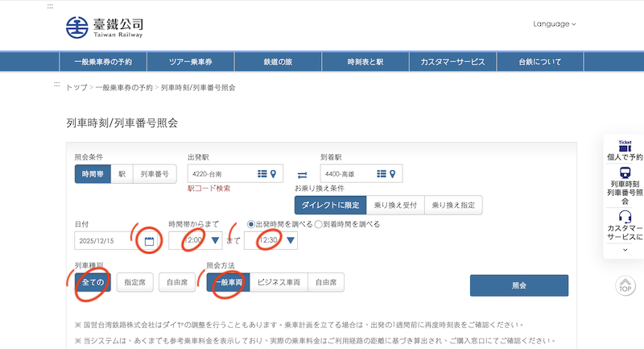Expand the start time 12:00 dropdown

[x=215, y=240]
